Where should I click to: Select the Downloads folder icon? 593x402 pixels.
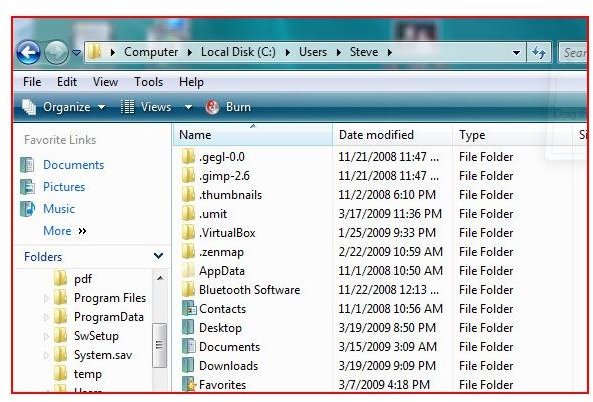click(x=188, y=365)
